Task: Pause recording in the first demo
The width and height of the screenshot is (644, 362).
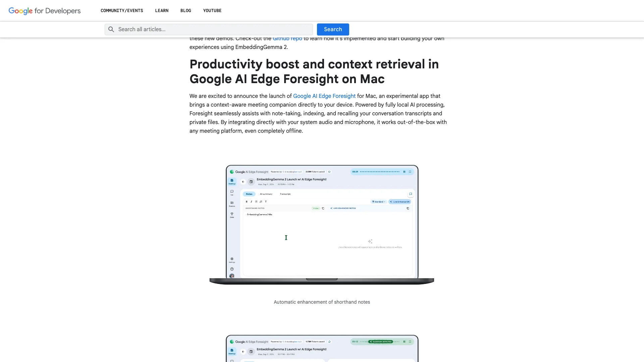Action: tap(404, 172)
